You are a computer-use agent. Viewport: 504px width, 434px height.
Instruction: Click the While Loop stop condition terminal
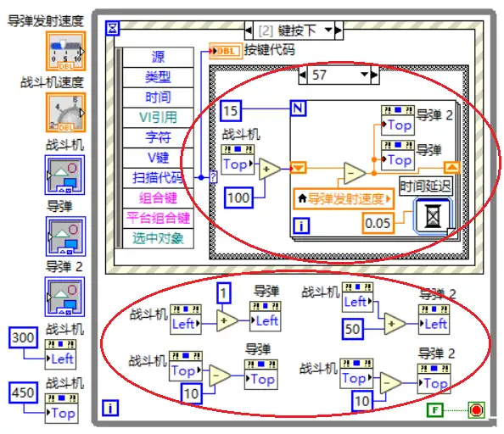point(476,410)
